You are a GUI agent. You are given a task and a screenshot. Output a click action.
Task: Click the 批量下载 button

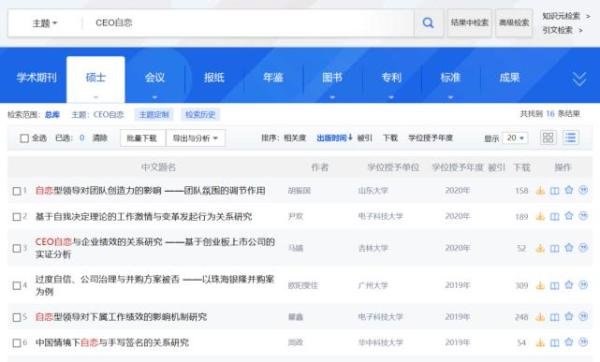[142, 138]
